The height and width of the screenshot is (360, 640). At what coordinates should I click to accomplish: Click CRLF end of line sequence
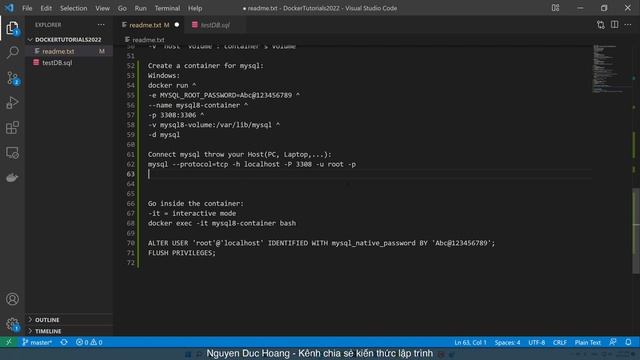560,342
